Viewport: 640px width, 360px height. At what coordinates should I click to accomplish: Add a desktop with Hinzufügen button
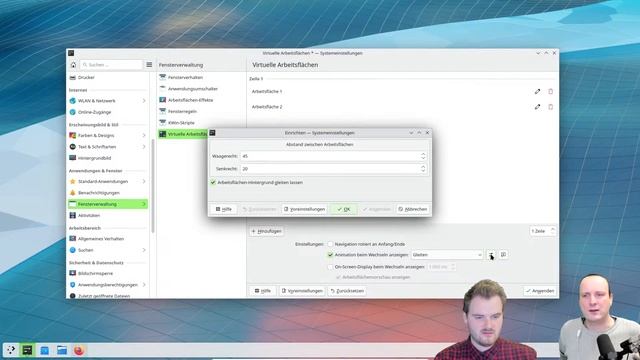coord(267,231)
